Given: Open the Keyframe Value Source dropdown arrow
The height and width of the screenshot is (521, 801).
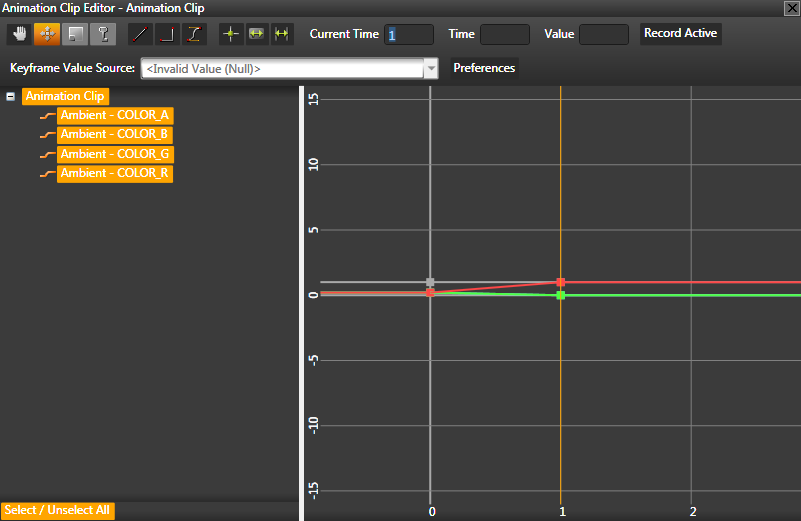Looking at the screenshot, I should pyautogui.click(x=431, y=69).
